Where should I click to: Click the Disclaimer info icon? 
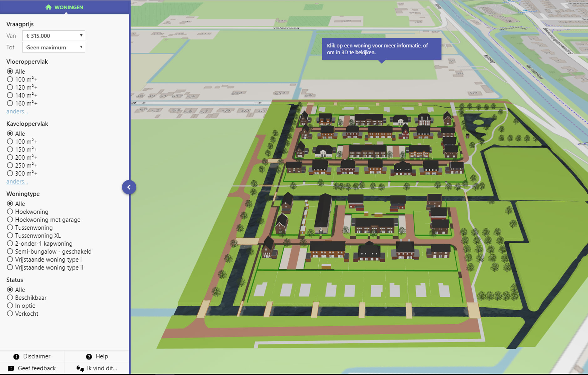(16, 357)
